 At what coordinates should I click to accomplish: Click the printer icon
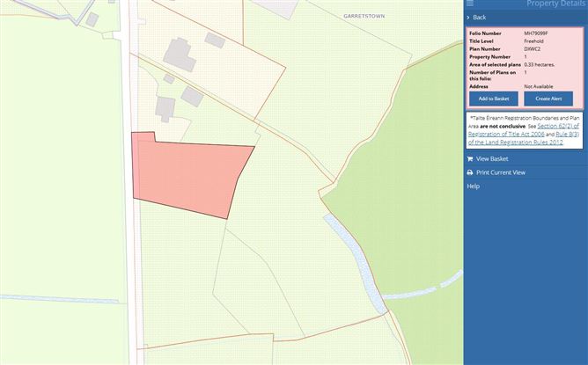coord(470,172)
